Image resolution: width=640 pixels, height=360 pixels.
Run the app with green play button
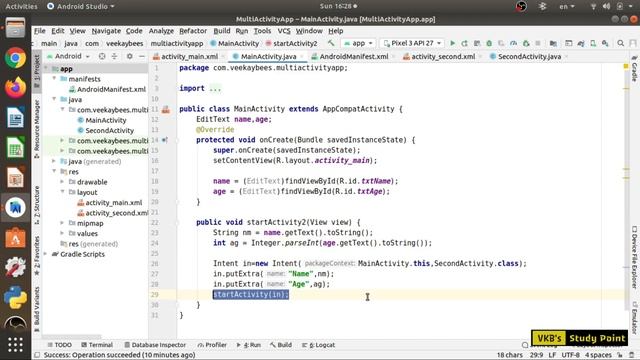click(452, 43)
